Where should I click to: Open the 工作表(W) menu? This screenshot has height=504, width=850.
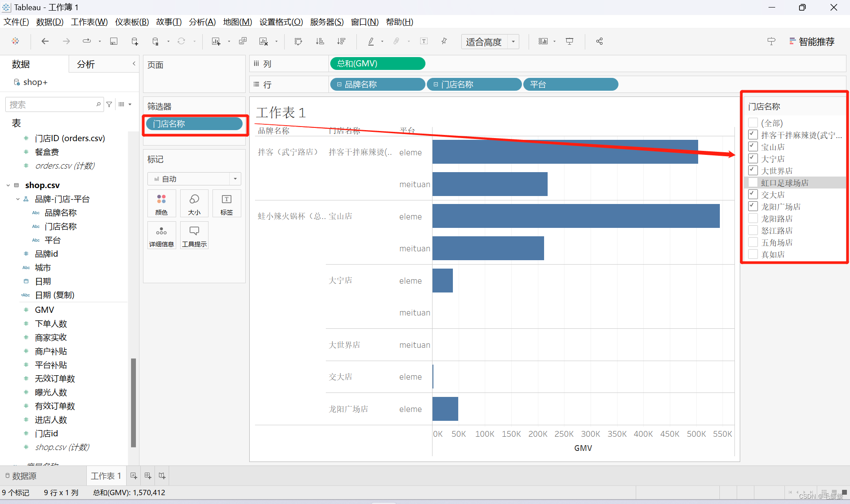point(89,22)
